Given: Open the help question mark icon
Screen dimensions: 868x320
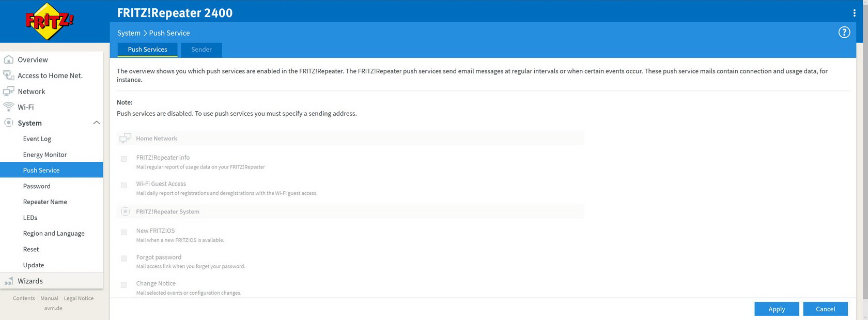Looking at the screenshot, I should (x=844, y=33).
